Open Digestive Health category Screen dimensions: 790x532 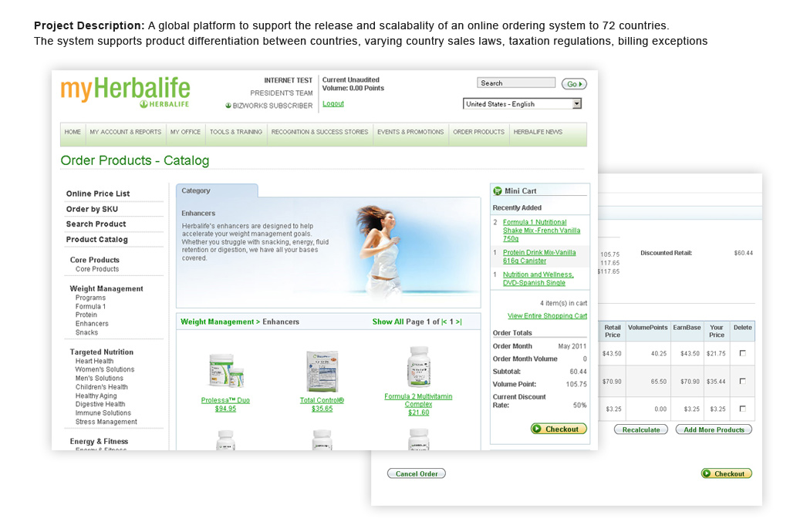coord(100,404)
